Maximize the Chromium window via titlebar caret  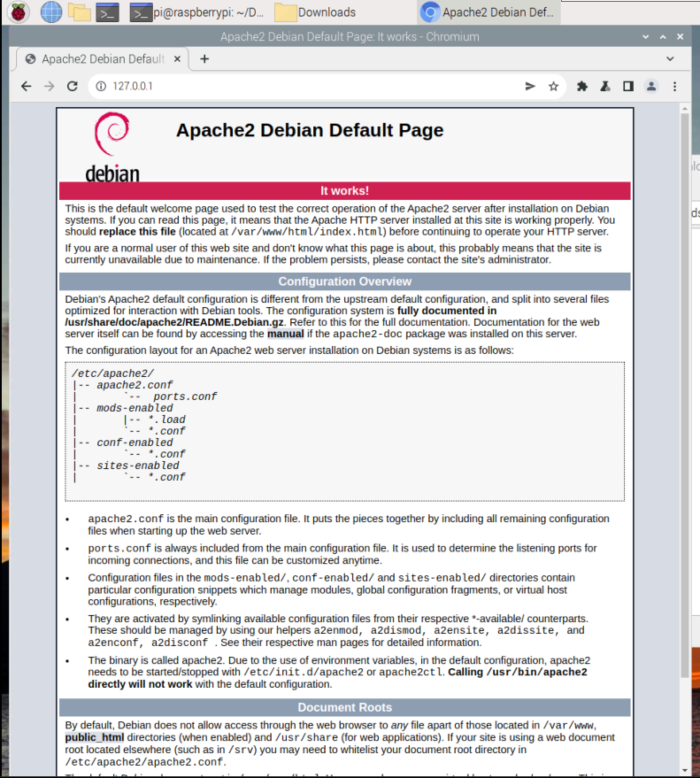[x=663, y=36]
